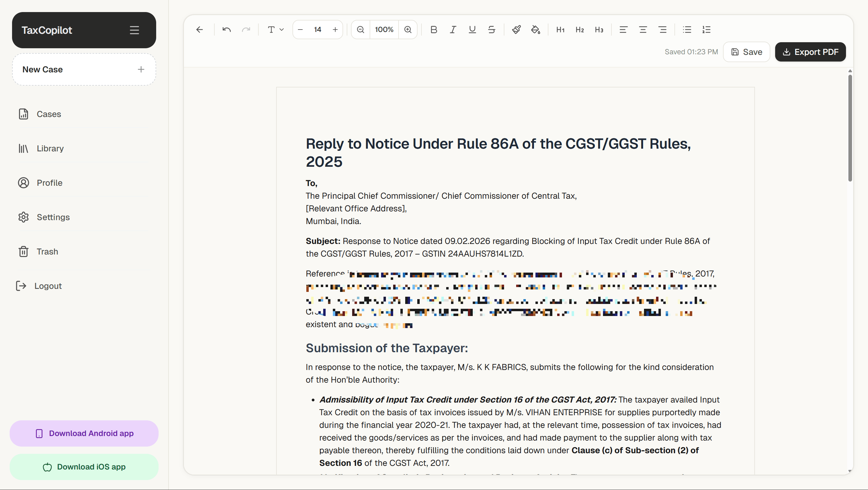The image size is (868, 490).
Task: Toggle bold formatting
Action: (434, 30)
